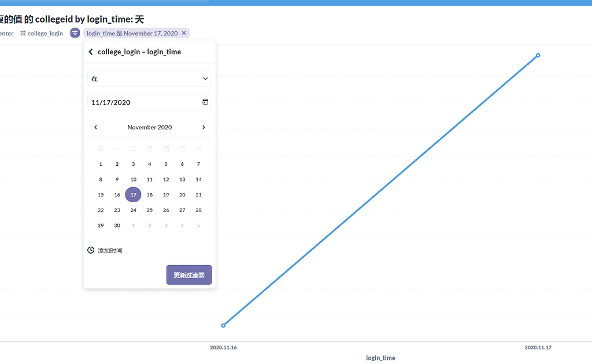Click the 添加时间 link
The height and width of the screenshot is (364, 592).
coord(110,250)
